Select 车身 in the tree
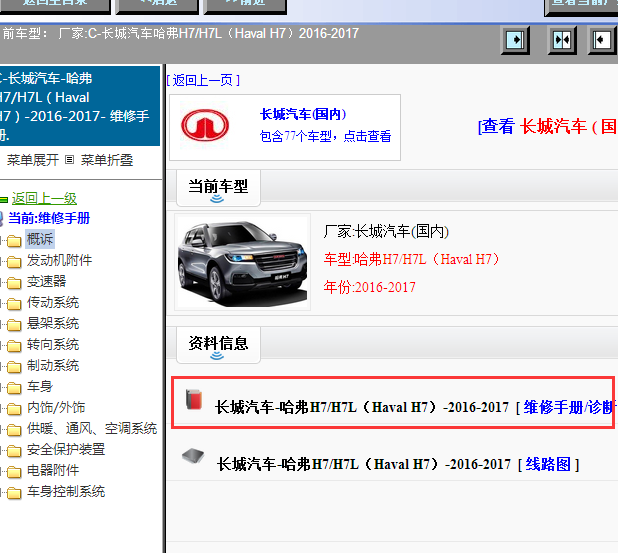This screenshot has width=618, height=553. coord(40,386)
